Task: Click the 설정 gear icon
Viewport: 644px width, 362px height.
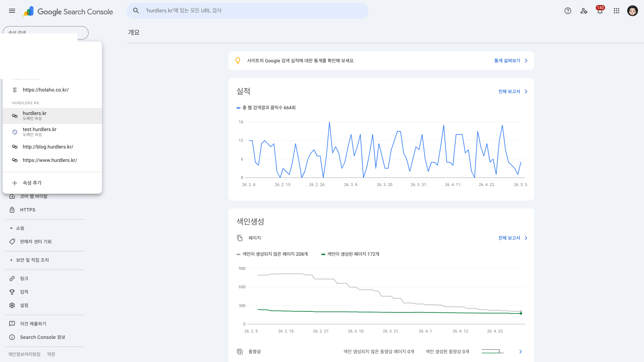Action: [x=12, y=305]
